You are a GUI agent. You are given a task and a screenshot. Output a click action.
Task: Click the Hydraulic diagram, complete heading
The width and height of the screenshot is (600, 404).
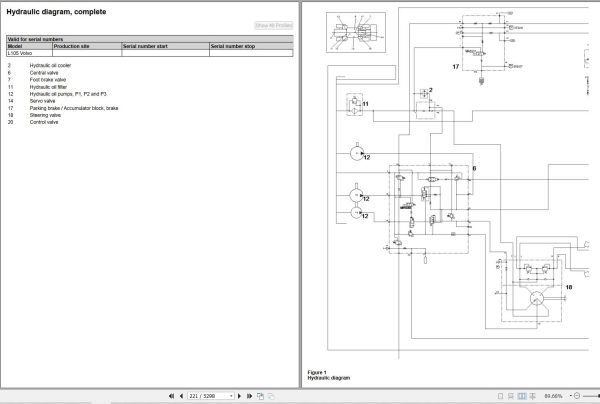(56, 12)
